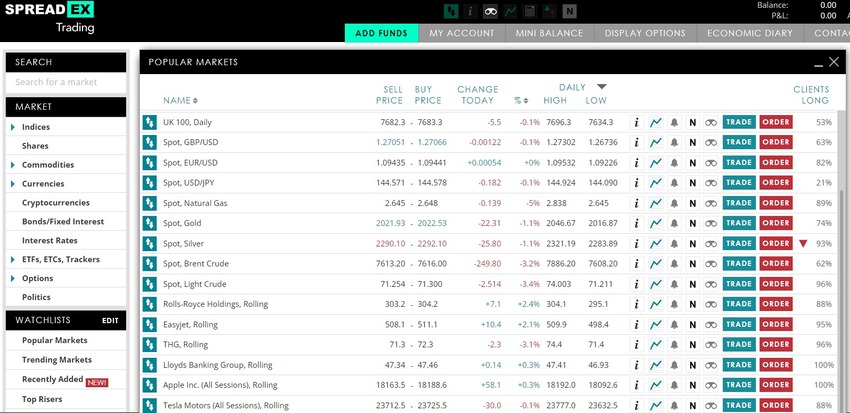Open Interest Rates category
Screen dimensions: 850x413
tap(50, 241)
